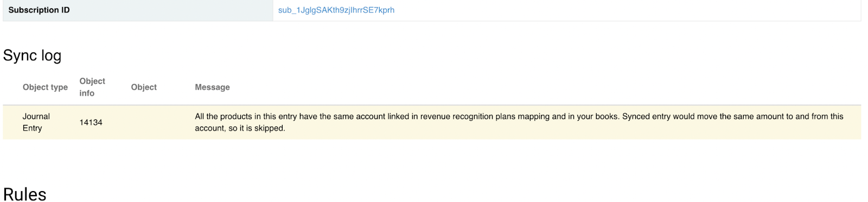868x202 pixels.
Task: Click message line starting "All the products"
Action: tap(519, 116)
